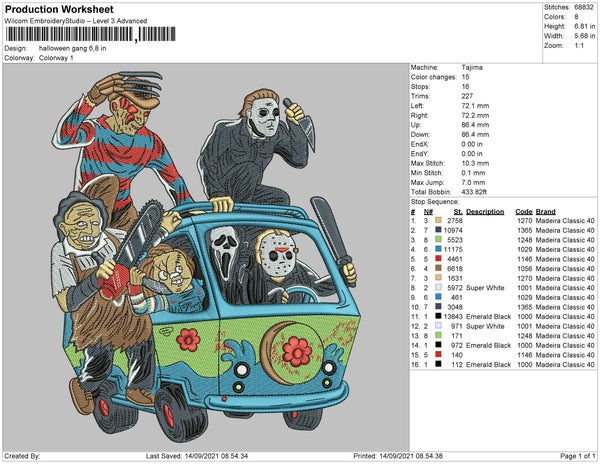Click the "Last Saved: 14/09/2021 08.54.34" footer
This screenshot has width=600, height=464.
(197, 456)
